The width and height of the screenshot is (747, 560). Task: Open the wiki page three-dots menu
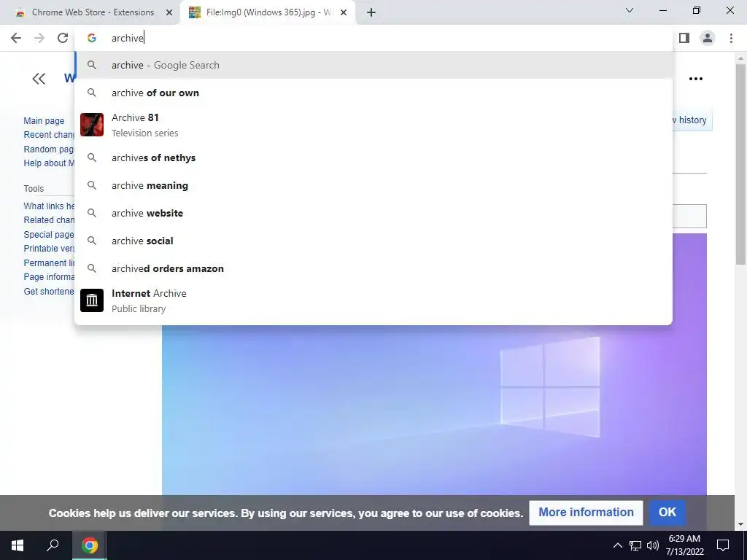pyautogui.click(x=695, y=79)
